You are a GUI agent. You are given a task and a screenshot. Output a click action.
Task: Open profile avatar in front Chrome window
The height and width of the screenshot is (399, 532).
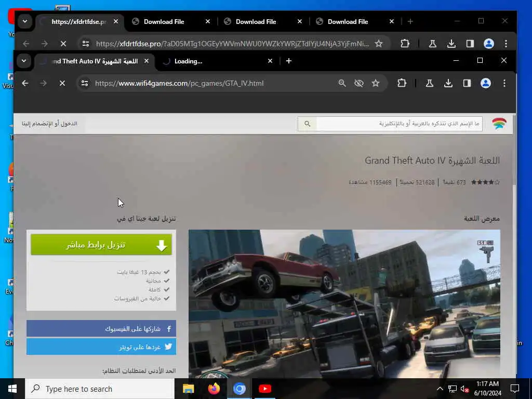[486, 83]
